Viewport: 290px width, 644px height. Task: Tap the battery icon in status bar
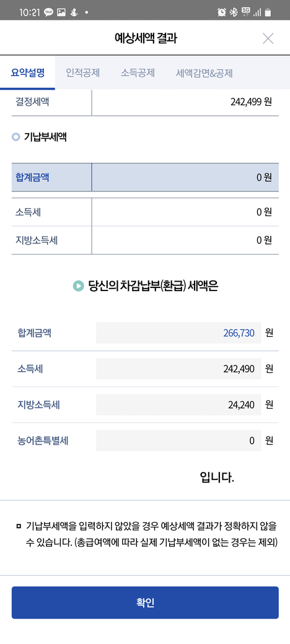268,12
